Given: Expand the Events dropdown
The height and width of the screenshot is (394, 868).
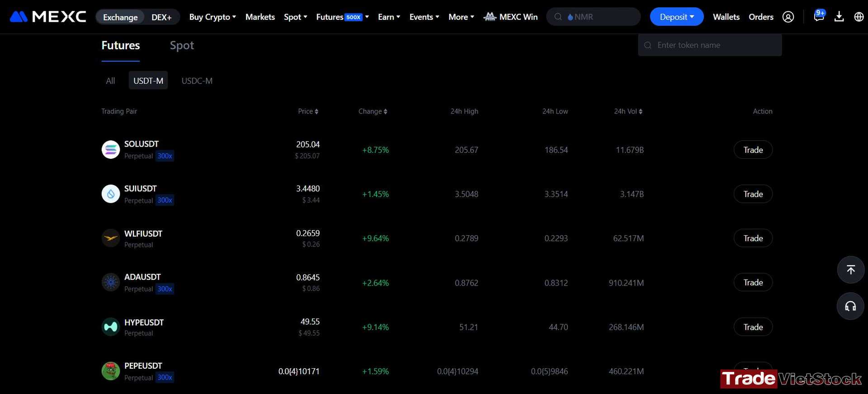Looking at the screenshot, I should 424,17.
